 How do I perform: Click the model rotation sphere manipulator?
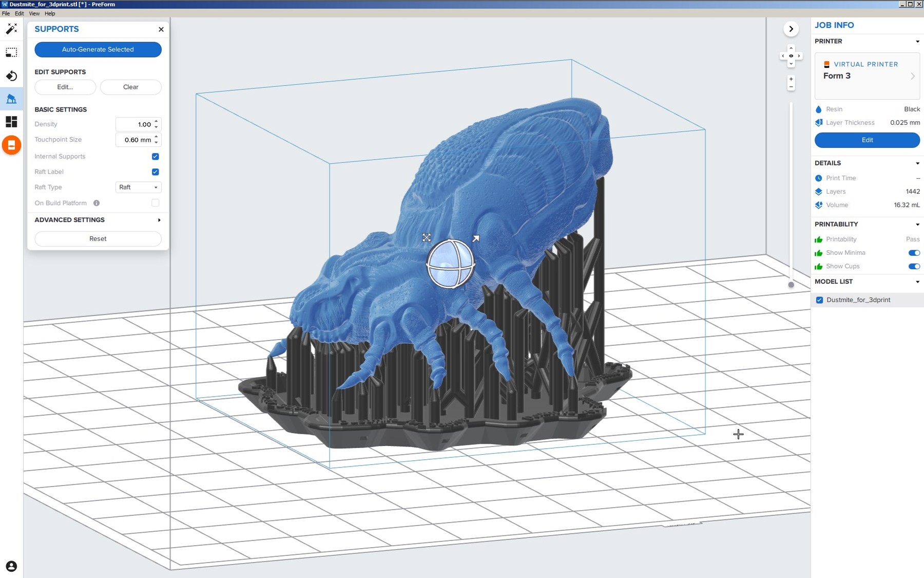point(451,264)
